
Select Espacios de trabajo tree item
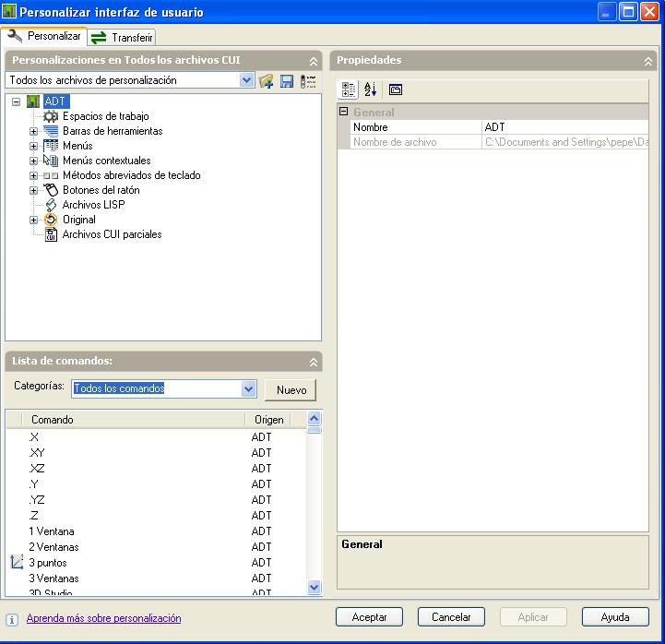pyautogui.click(x=105, y=116)
